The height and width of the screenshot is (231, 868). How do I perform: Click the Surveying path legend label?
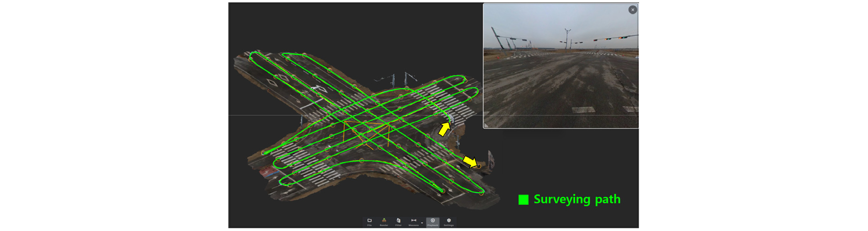(x=577, y=199)
